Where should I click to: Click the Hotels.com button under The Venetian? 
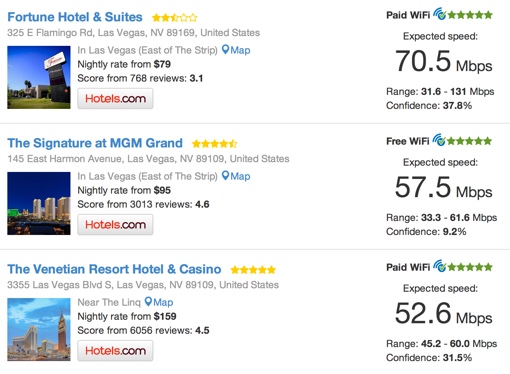[x=115, y=351]
